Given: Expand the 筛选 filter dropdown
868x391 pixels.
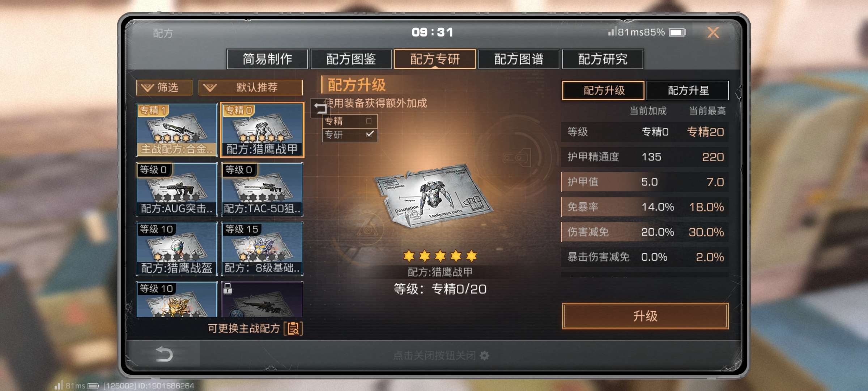Looking at the screenshot, I should point(164,87).
